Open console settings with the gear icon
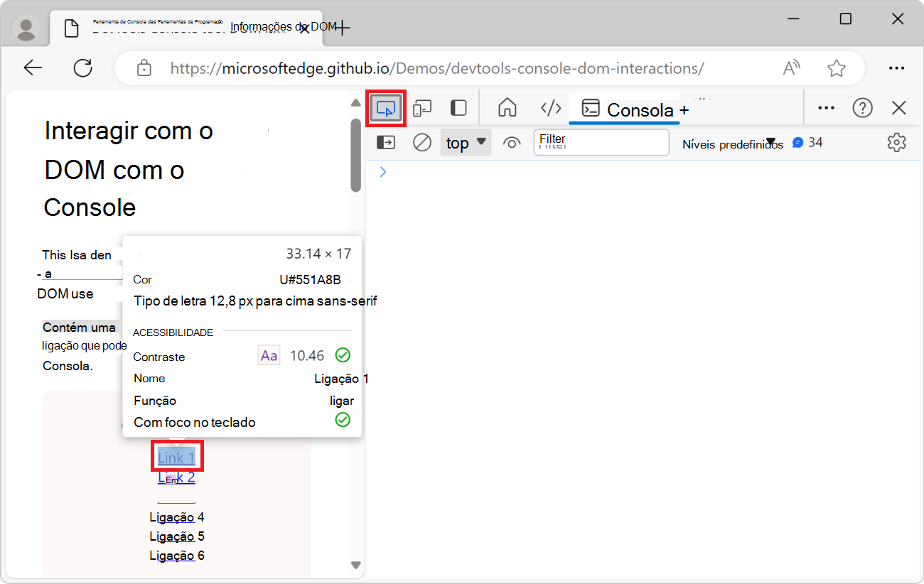This screenshot has width=924, height=584. tap(896, 142)
